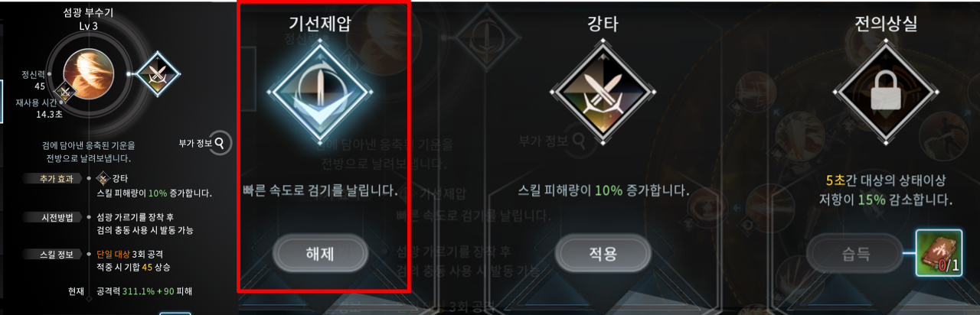The height and width of the screenshot is (315, 980).
Task: Unequip 기선제압 with the 해제 button
Action: point(322,252)
